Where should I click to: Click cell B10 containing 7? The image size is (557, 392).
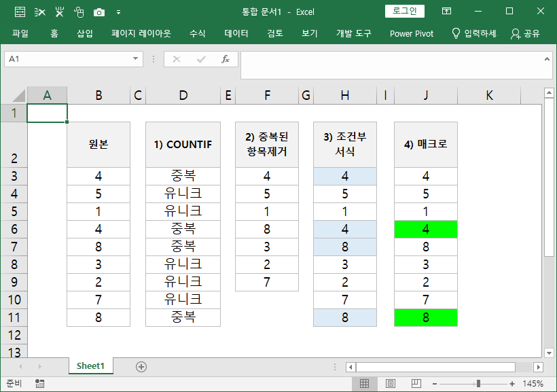click(x=98, y=300)
